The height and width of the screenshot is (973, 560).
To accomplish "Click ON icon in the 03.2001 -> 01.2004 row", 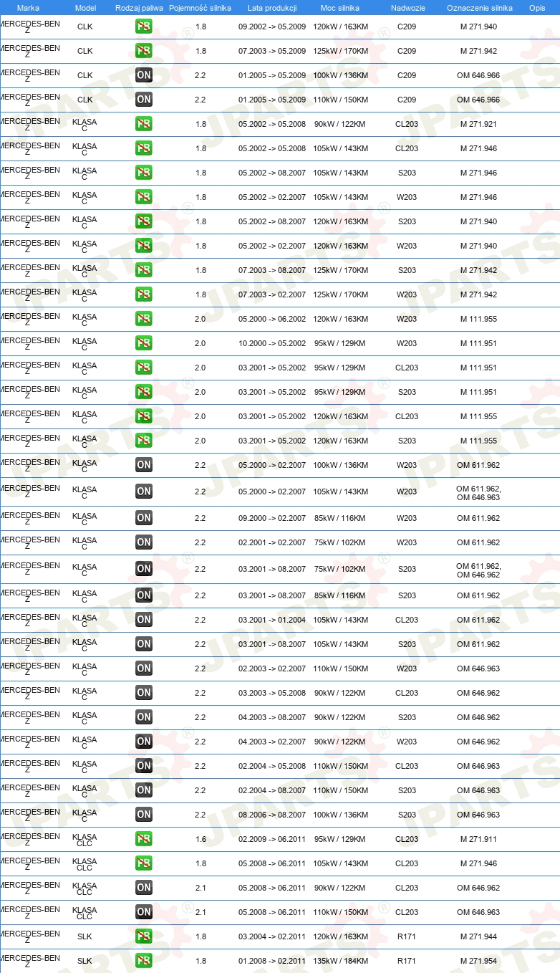I will [144, 620].
